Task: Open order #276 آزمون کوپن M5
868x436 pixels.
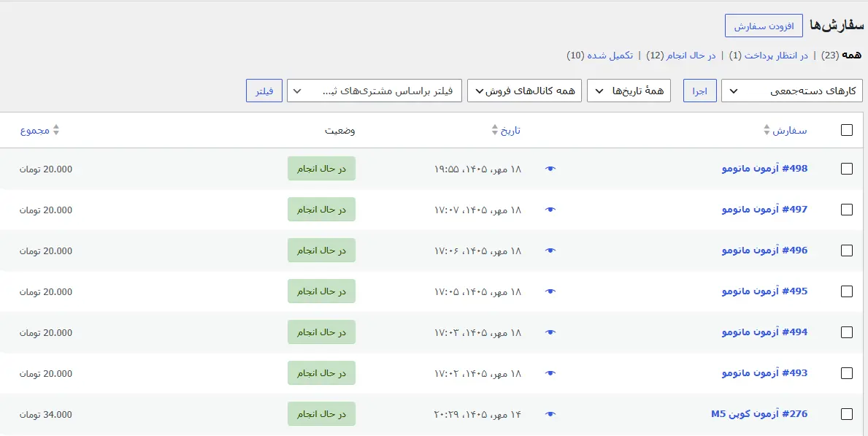Action: click(x=759, y=414)
